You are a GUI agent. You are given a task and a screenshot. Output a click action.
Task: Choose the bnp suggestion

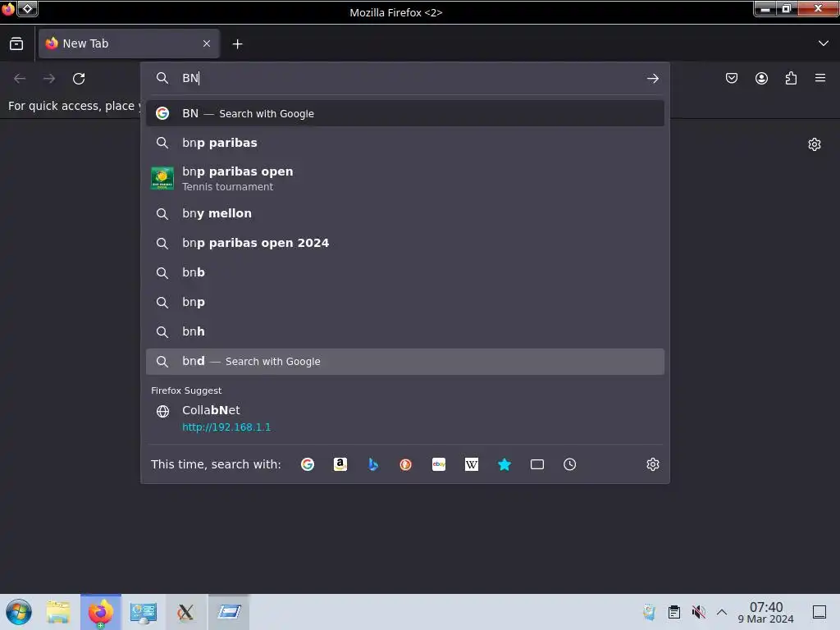tap(405, 302)
